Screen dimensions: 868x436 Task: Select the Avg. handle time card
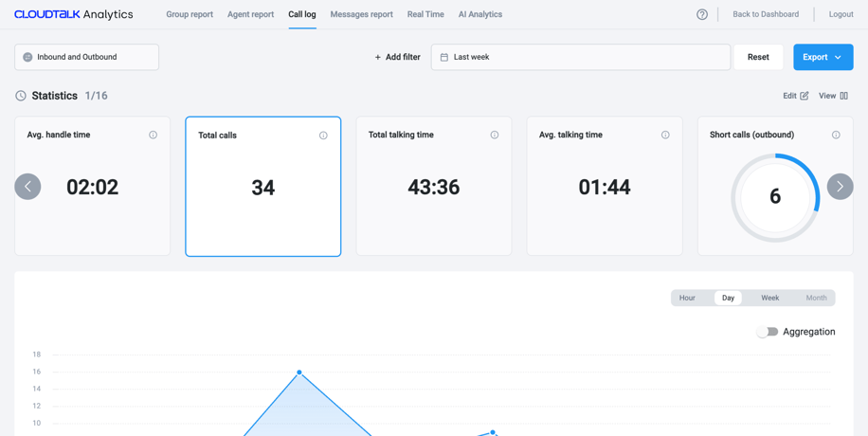point(93,186)
